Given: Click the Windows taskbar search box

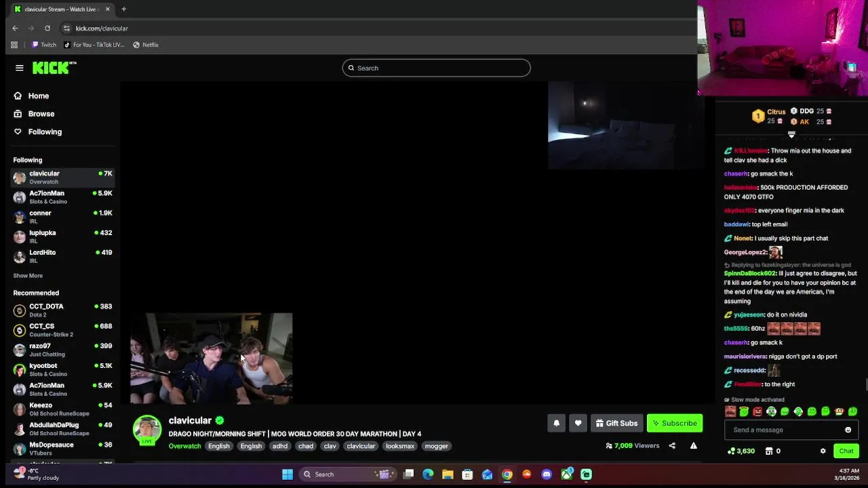Looking at the screenshot, I should (347, 474).
